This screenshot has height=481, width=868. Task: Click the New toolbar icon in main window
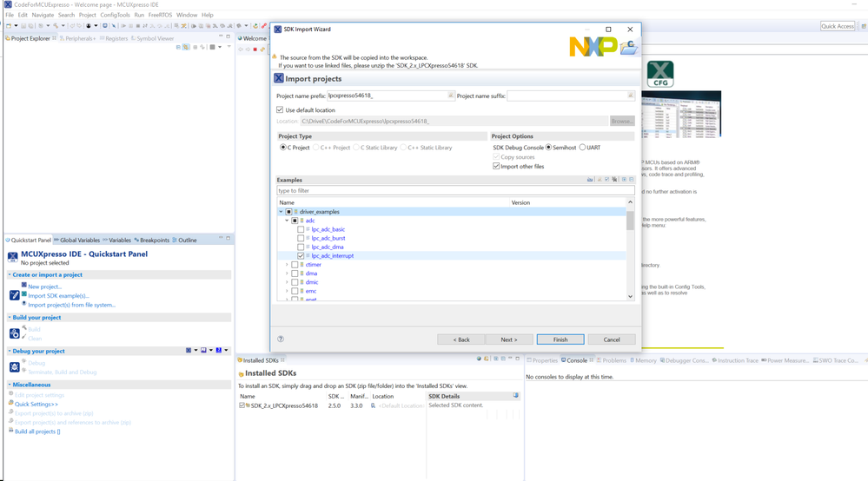pyautogui.click(x=9, y=25)
